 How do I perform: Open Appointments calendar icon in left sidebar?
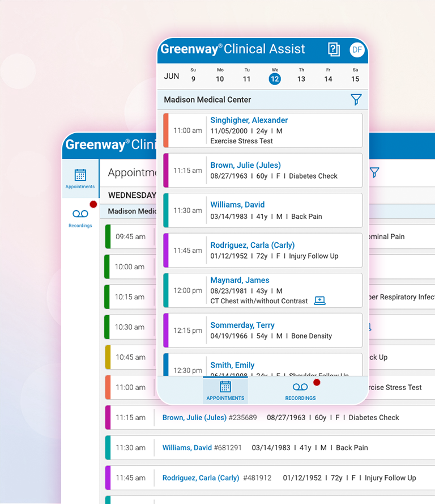(x=80, y=175)
